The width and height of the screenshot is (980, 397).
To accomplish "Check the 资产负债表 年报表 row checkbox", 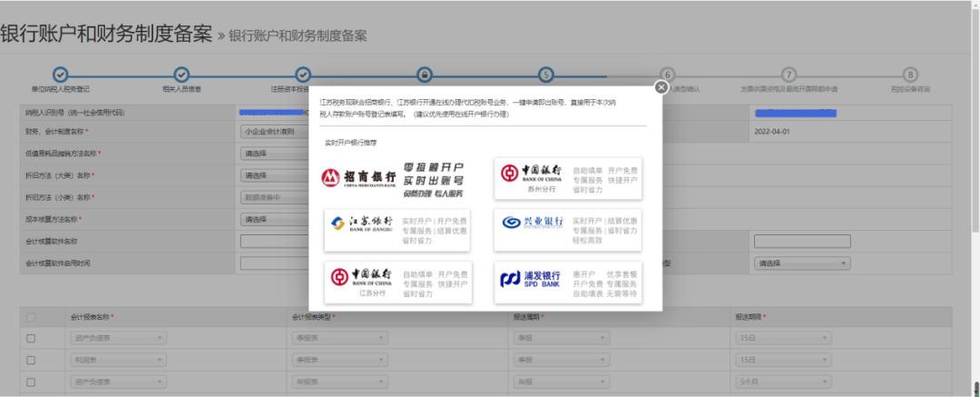I will pos(31,382).
